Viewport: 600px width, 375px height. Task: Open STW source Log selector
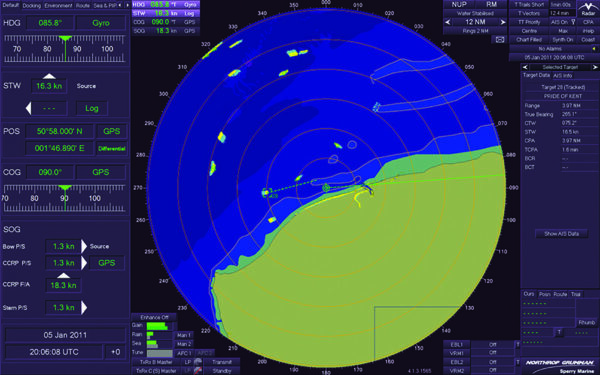click(x=91, y=108)
